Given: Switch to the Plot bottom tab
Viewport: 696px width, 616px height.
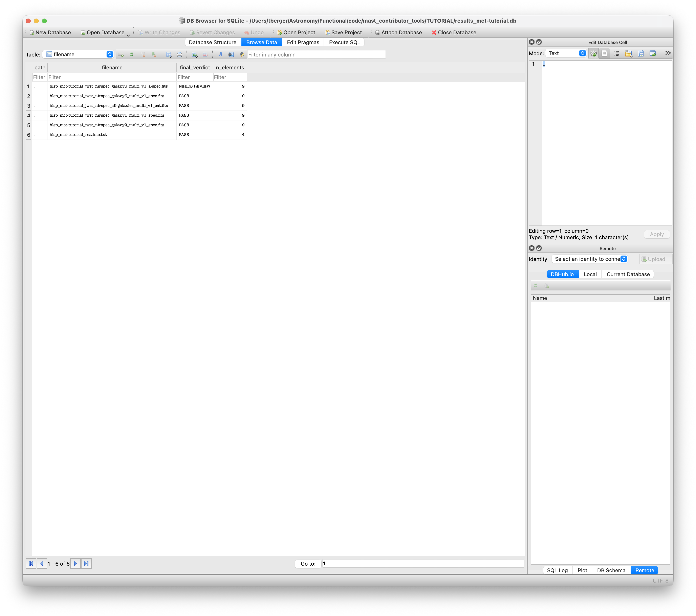Looking at the screenshot, I should point(582,570).
